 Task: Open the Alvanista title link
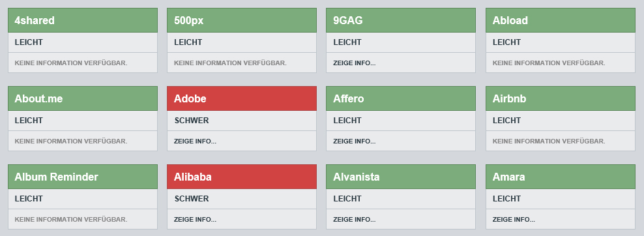pos(356,177)
